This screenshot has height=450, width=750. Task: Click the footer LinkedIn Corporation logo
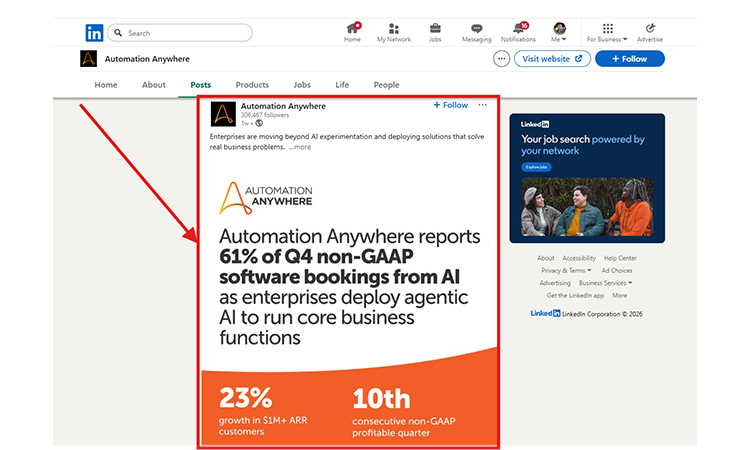(545, 314)
